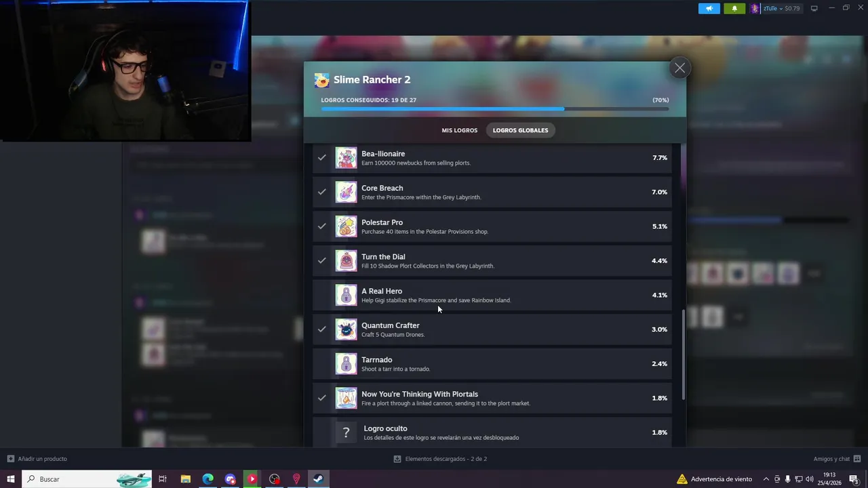Click the Turn the Dial title
The image size is (868, 488).
(x=383, y=257)
